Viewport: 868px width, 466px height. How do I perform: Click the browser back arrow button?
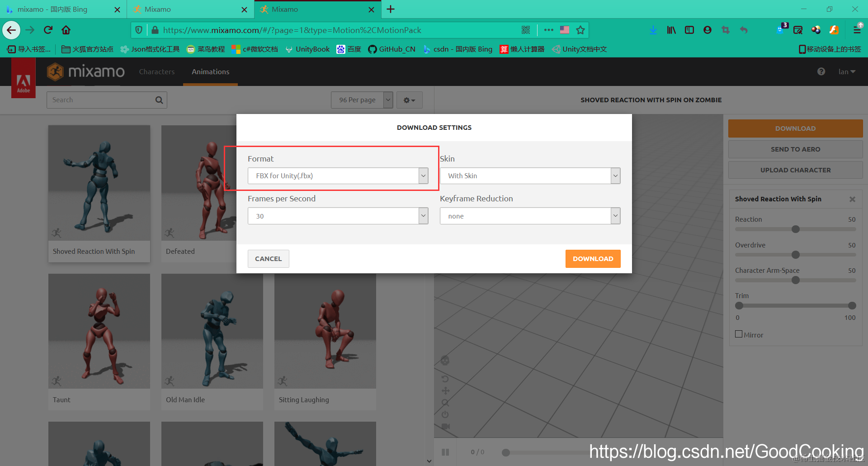pyautogui.click(x=11, y=30)
